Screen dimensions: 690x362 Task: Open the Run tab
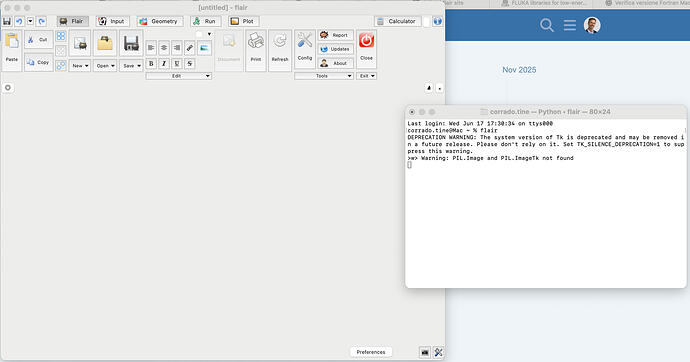205,21
